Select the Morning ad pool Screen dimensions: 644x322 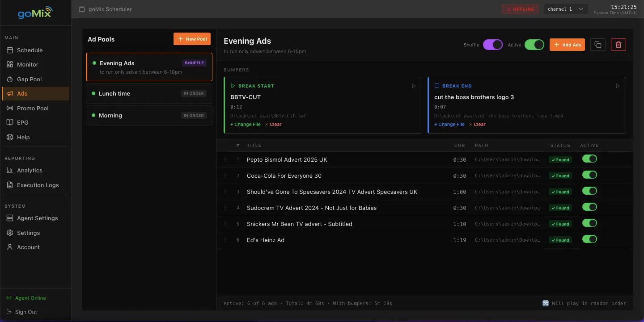coord(149,115)
